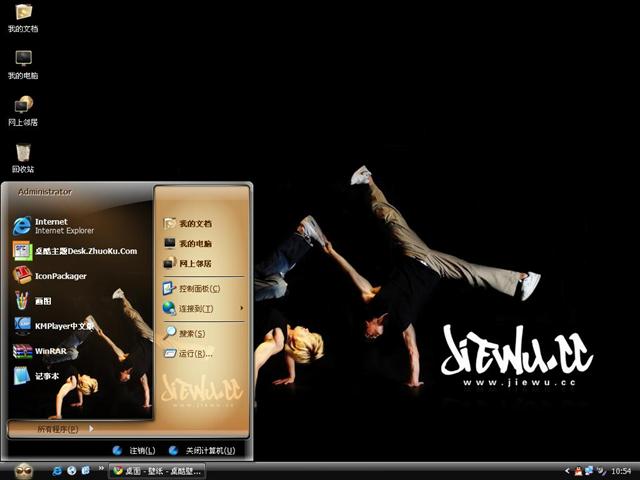The height and width of the screenshot is (480, 640).
Task: Expand the quick launch overflow chevron
Action: point(101,470)
